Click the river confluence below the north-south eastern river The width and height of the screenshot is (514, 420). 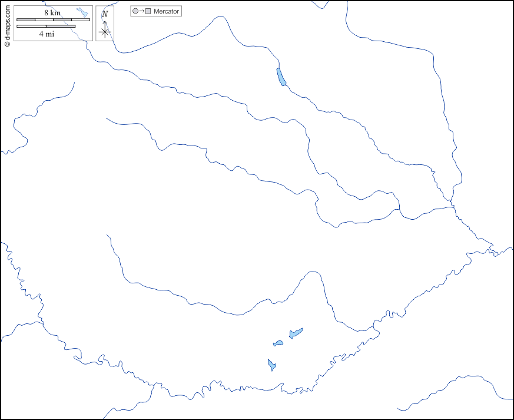452,206
